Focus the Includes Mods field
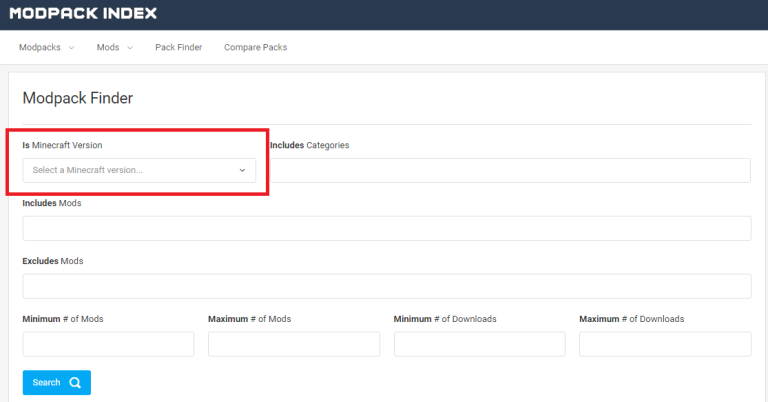Viewport: 768px width, 402px height. (x=387, y=228)
